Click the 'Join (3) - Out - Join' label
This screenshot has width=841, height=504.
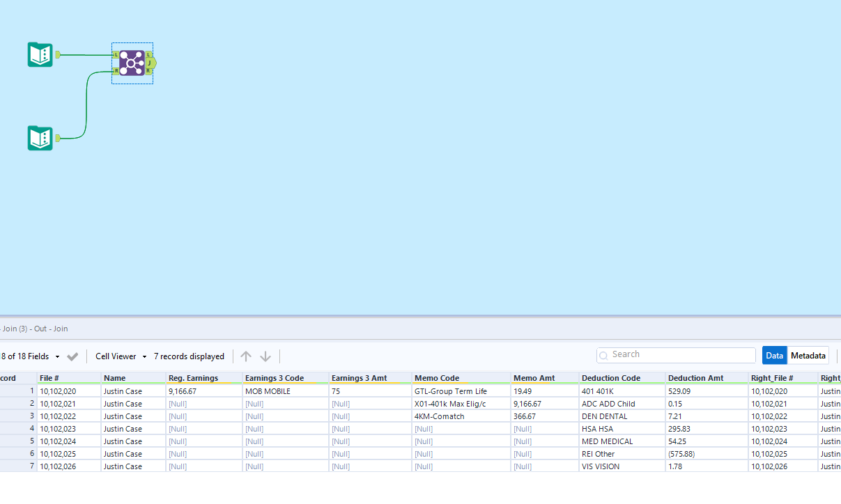[x=33, y=328]
